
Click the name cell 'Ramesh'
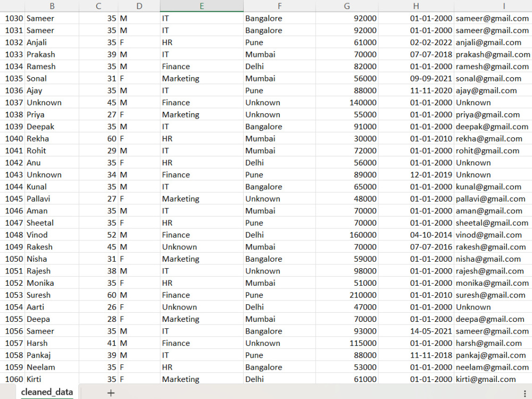(x=52, y=66)
